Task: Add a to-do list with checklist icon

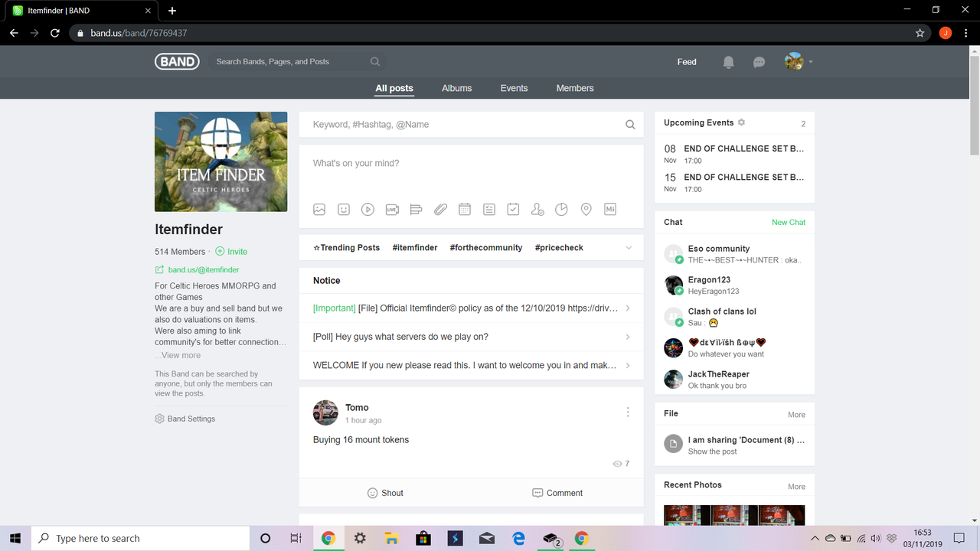Action: 489,209
